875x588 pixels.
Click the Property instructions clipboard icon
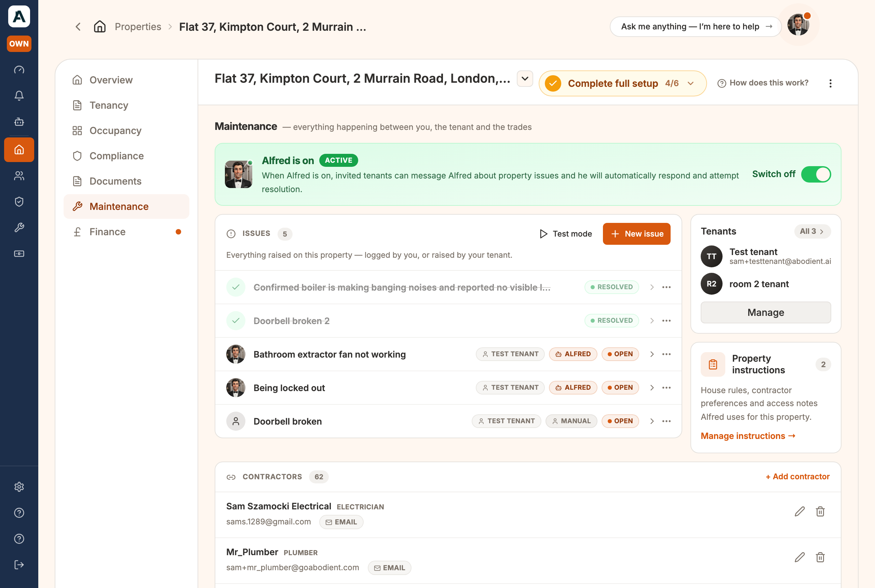coord(713,364)
